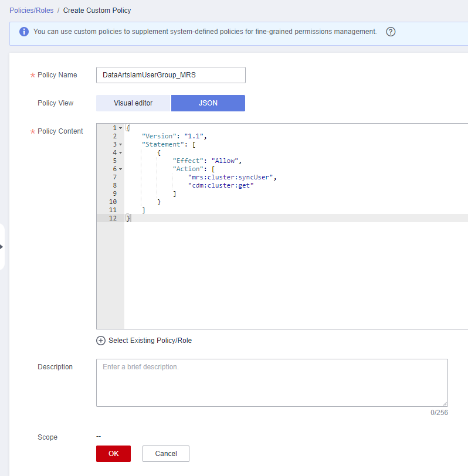Viewport: 468px width, 476px height.
Task: Focus the Policy Name input field
Action: pyautogui.click(x=171, y=75)
